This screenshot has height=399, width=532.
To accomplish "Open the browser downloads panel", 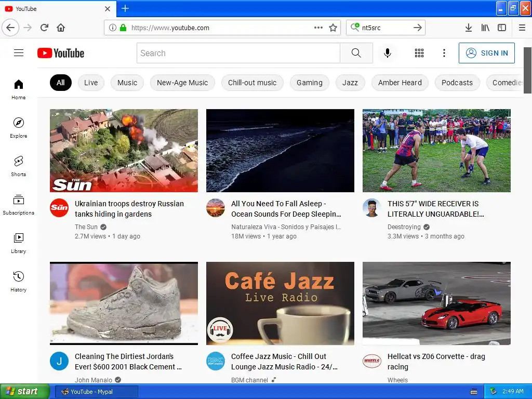I will coord(469,28).
